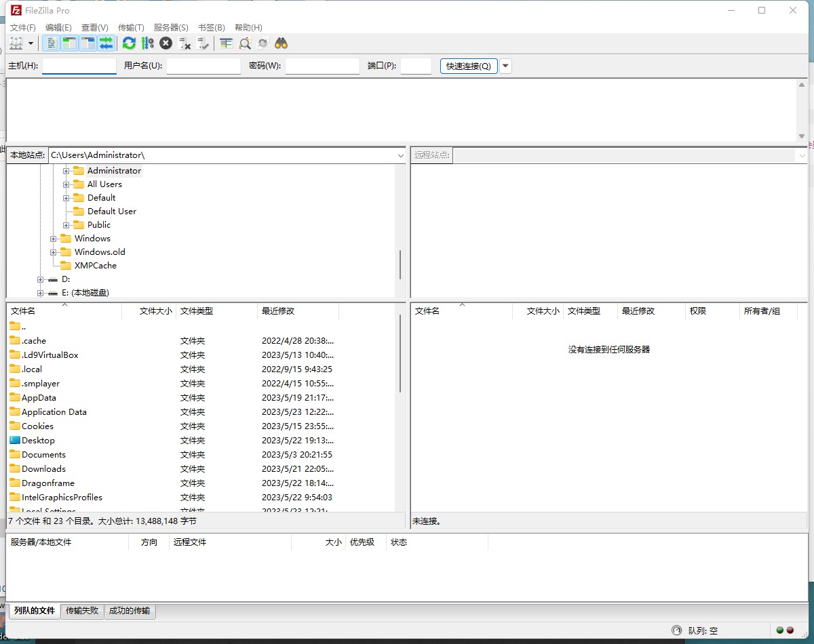The image size is (814, 644).
Task: Expand the Administrator tree folder
Action: click(66, 171)
